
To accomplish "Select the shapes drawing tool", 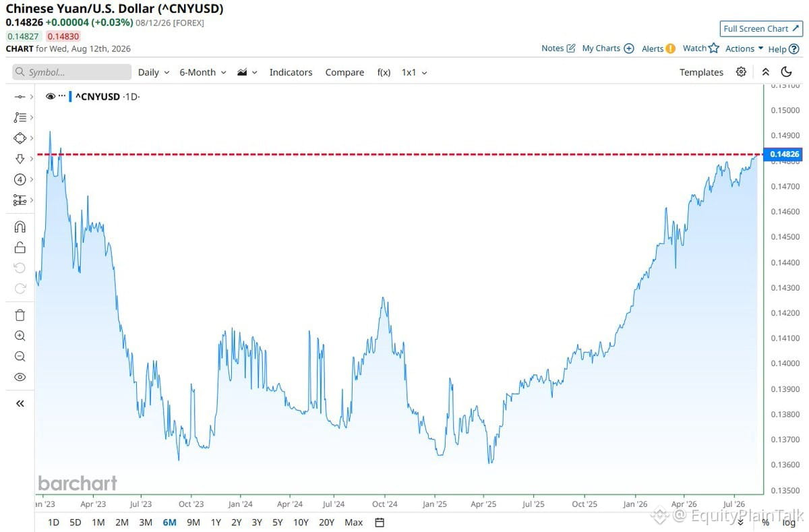I will tap(20, 138).
